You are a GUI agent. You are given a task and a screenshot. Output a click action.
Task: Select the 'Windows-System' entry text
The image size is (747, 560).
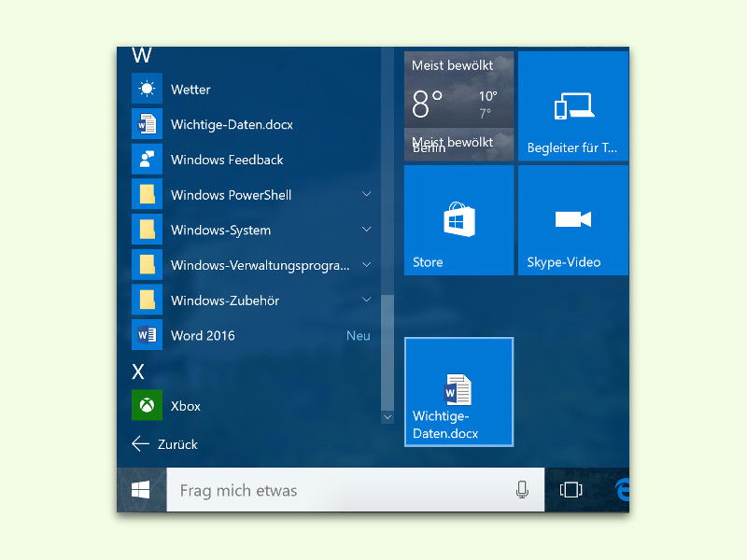coord(221,231)
